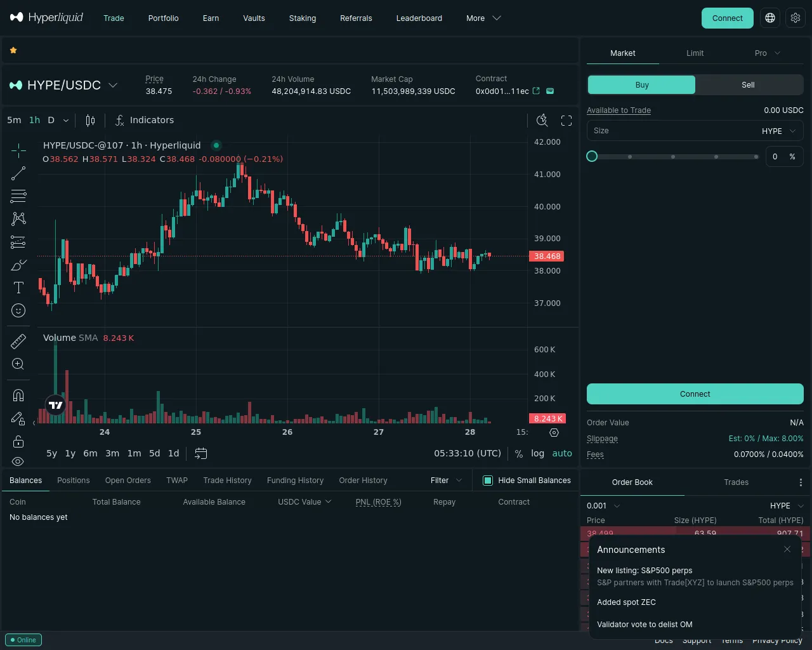Open contract address in explorer link icon
Viewport: 812px width, 650px height.
pyautogui.click(x=536, y=91)
